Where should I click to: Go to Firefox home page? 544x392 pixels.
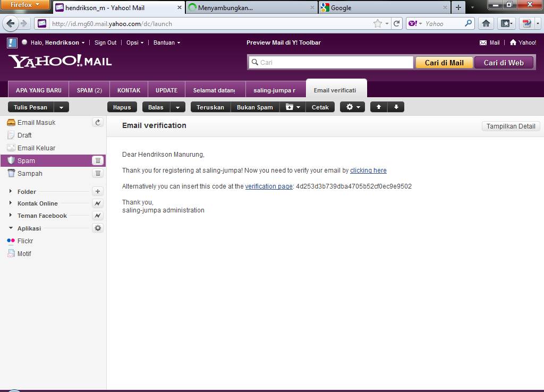click(486, 23)
